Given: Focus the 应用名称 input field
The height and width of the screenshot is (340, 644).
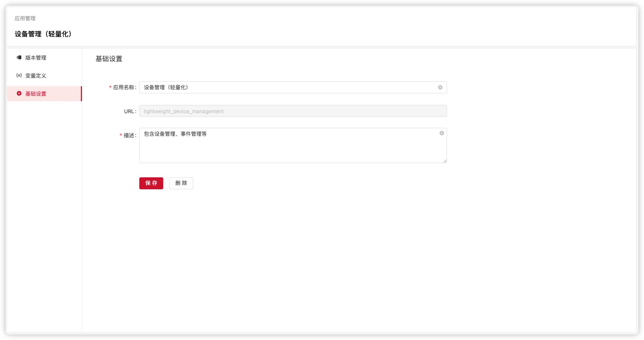Looking at the screenshot, I should (x=288, y=87).
